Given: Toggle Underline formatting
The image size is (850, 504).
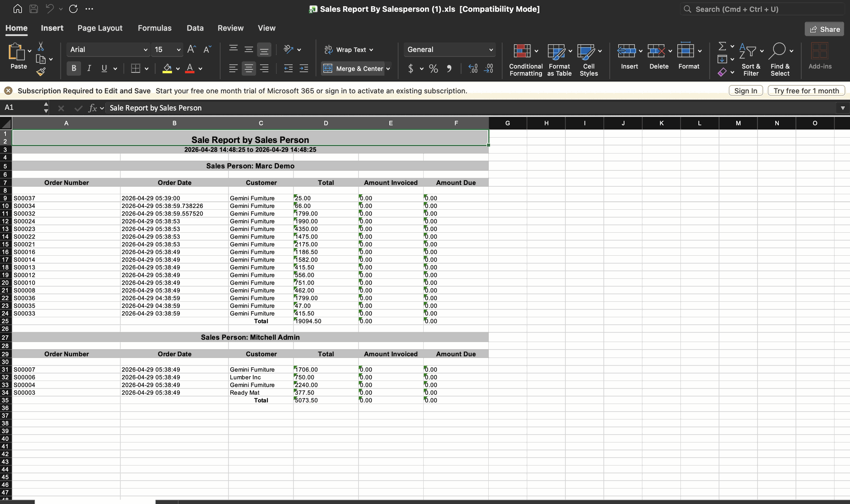Looking at the screenshot, I should (104, 68).
